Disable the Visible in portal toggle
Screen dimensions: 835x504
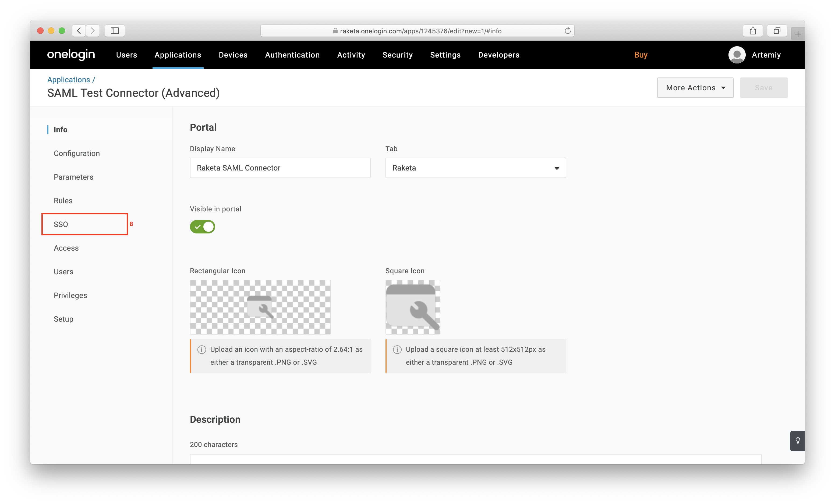click(x=202, y=227)
